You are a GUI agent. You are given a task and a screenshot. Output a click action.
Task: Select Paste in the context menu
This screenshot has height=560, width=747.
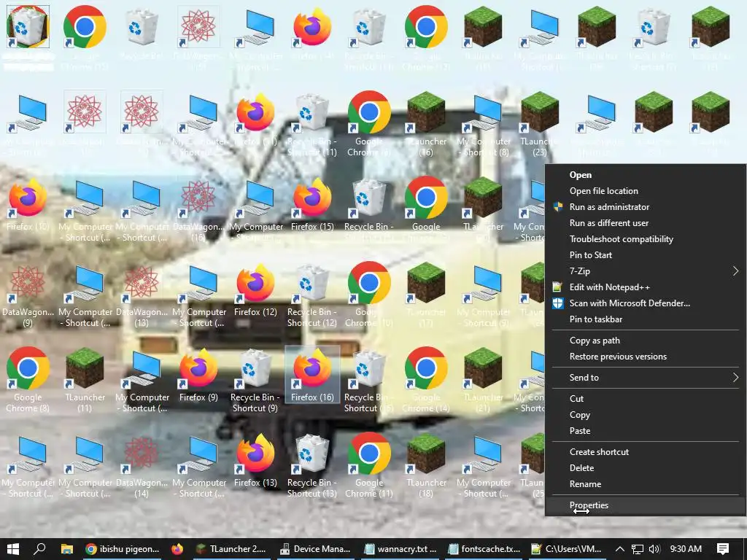point(646,431)
